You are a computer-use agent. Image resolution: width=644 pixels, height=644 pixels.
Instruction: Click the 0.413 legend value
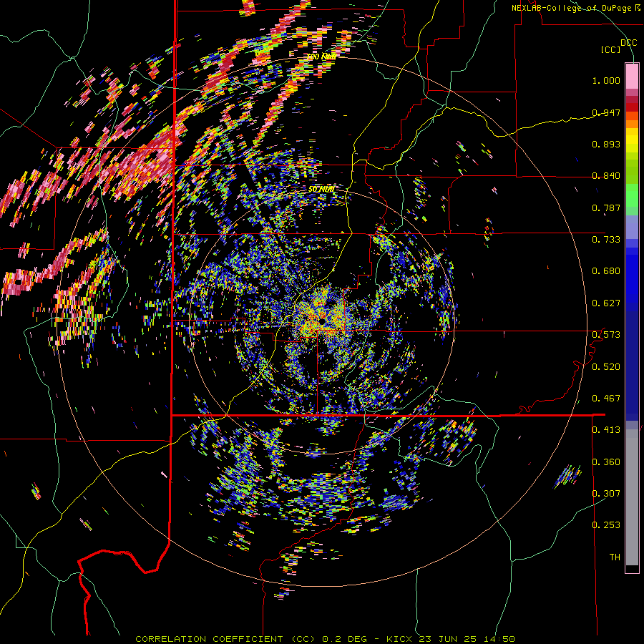[606, 430]
